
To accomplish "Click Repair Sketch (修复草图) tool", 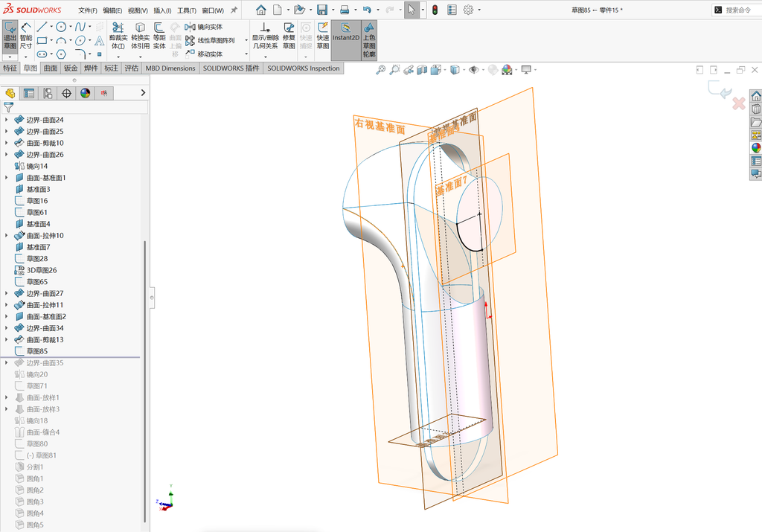I will (289, 36).
